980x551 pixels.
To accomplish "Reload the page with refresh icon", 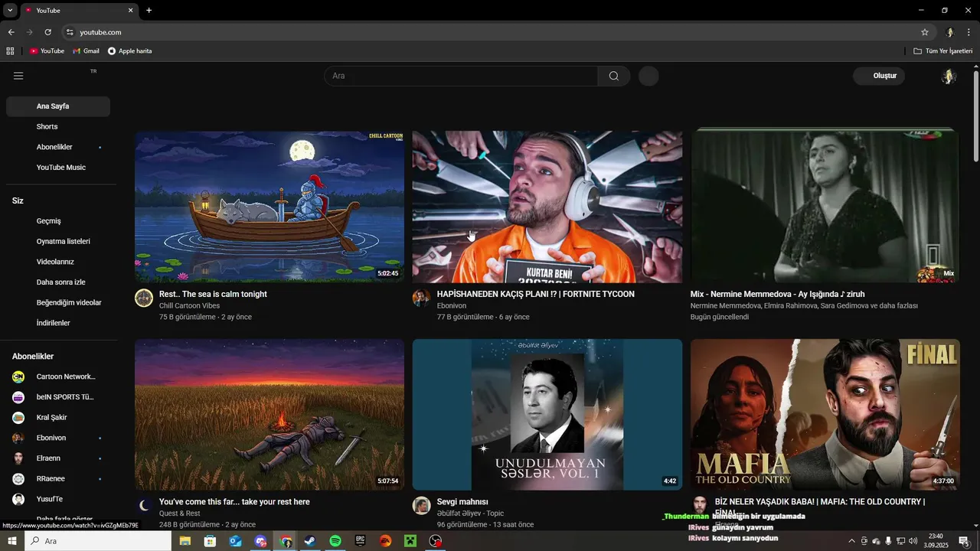I will point(47,32).
